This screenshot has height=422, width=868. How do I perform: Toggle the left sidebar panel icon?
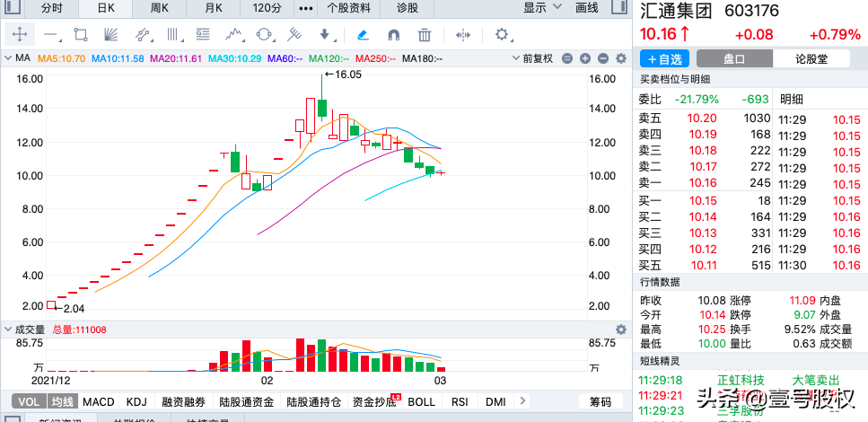[x=618, y=8]
